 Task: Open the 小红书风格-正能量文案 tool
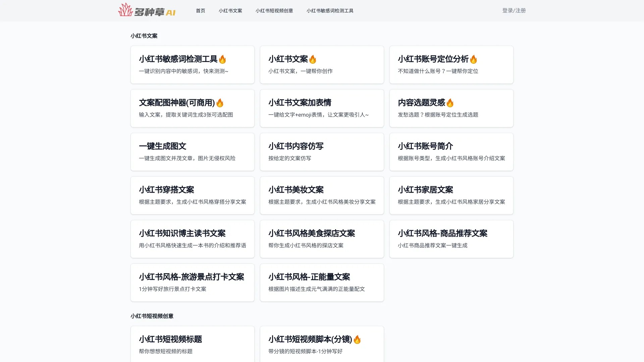coord(322,282)
